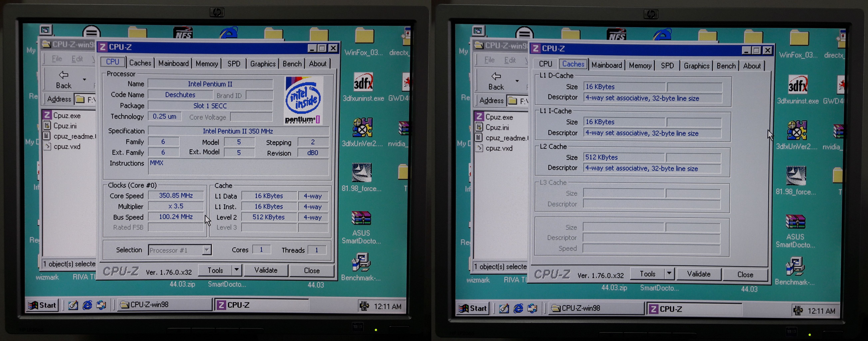868x341 pixels.
Task: Click Start button on right monitor taskbar
Action: tap(473, 308)
